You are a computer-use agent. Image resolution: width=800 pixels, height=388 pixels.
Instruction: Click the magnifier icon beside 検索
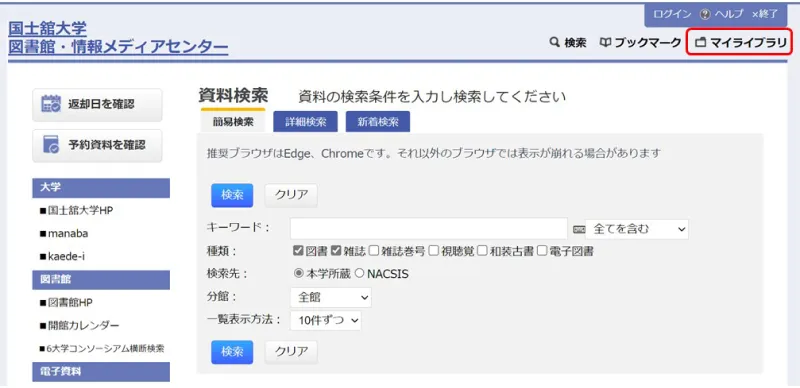(555, 42)
